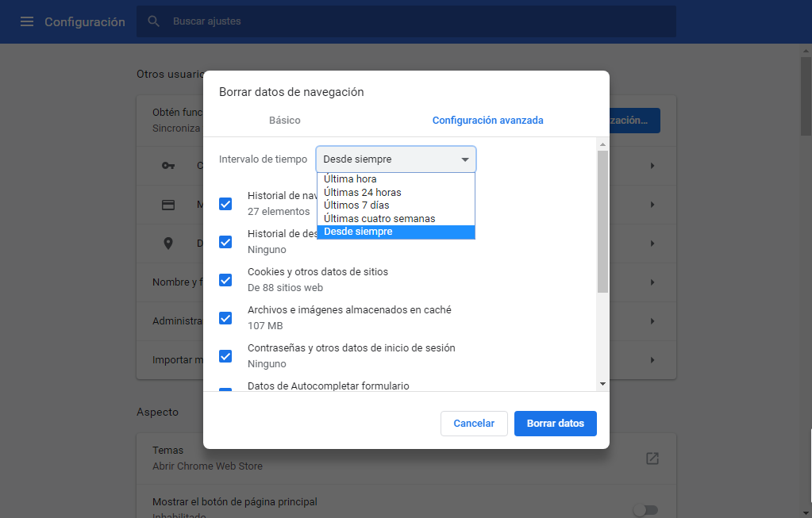Click the Intervalo de tiempo dropdown box
Viewport: 812px width, 518px height.
click(x=396, y=159)
